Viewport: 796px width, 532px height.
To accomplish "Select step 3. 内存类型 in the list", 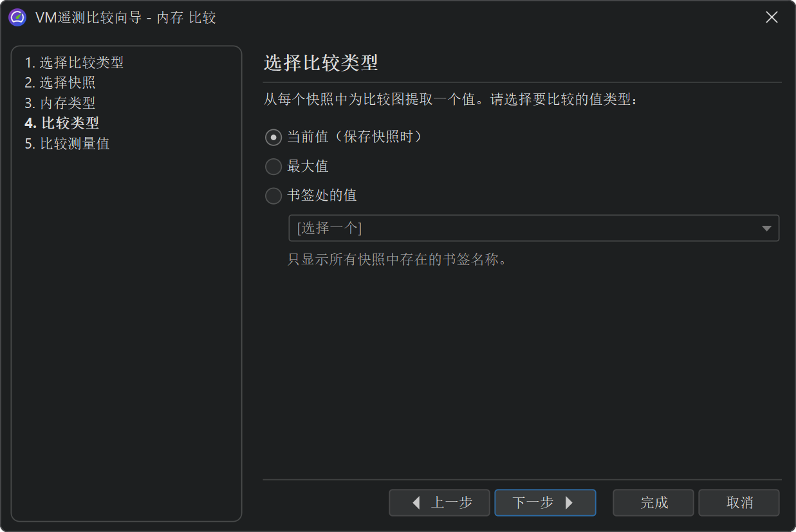I will (x=60, y=103).
